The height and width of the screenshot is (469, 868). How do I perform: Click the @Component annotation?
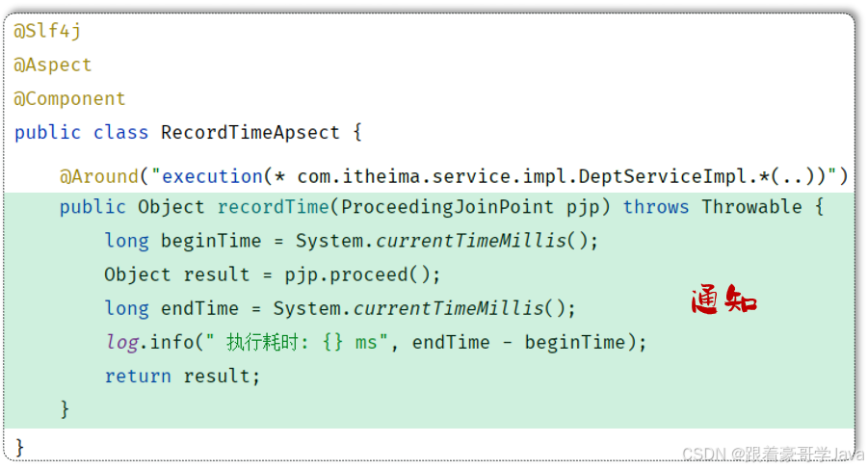69,99
